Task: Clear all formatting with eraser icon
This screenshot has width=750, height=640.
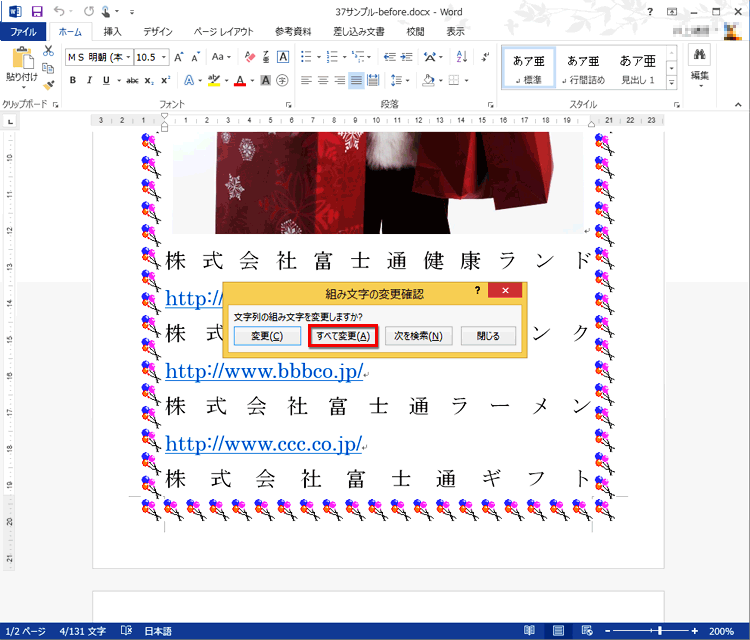Action: (249, 57)
